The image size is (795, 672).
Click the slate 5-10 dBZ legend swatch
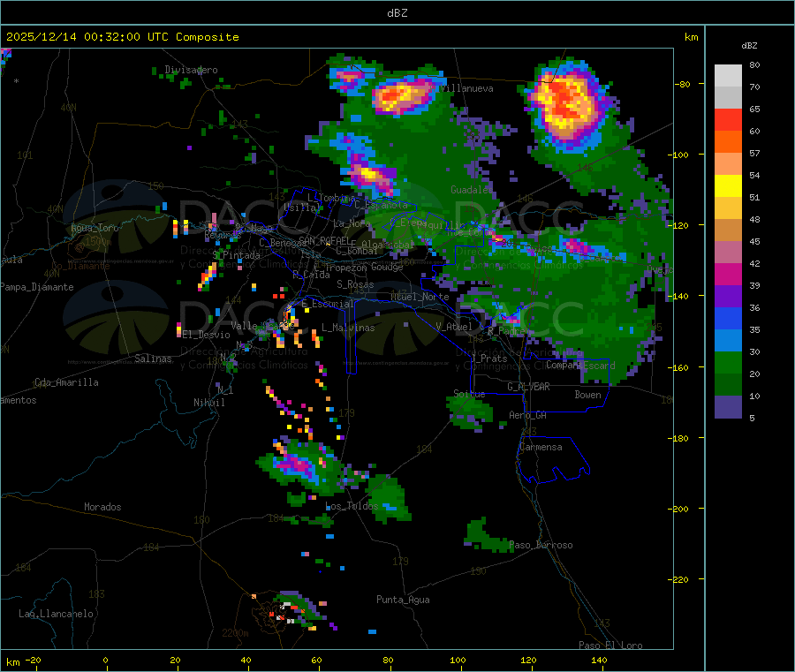pyautogui.click(x=728, y=407)
